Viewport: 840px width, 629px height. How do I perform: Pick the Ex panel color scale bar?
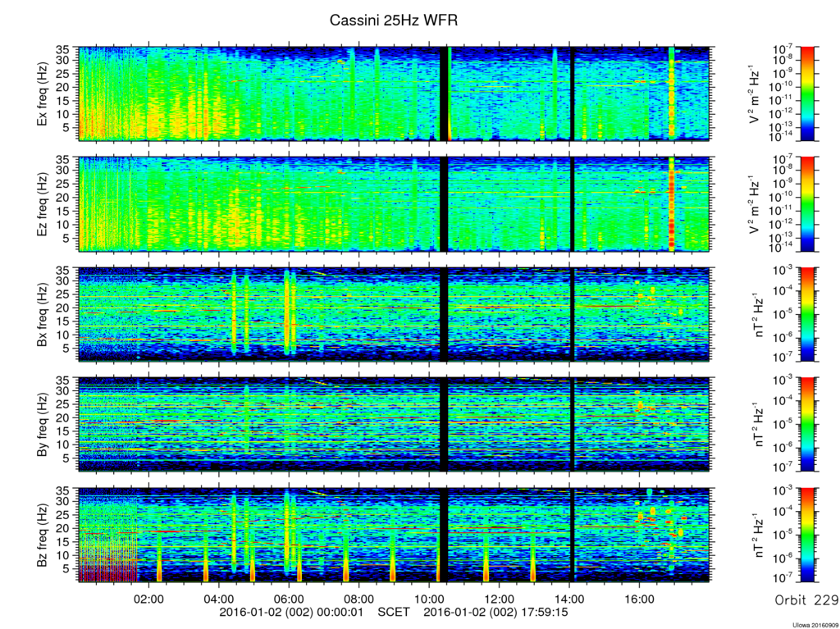(x=807, y=93)
